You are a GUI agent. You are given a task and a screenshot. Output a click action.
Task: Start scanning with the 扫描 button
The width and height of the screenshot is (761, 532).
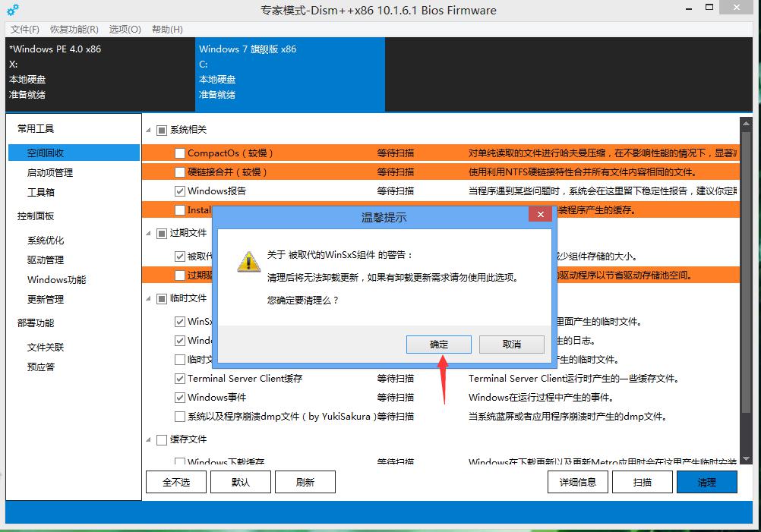(642, 481)
